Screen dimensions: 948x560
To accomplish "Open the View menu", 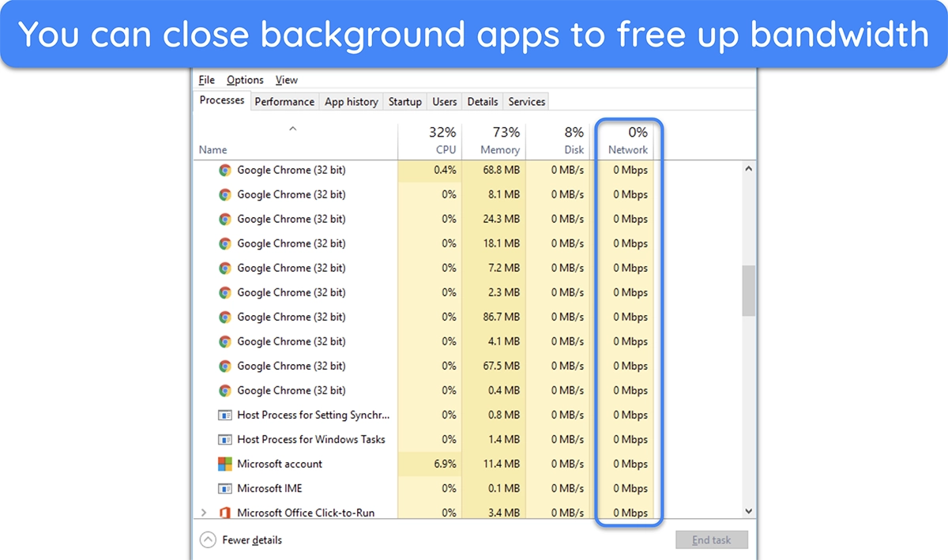I will pos(287,80).
